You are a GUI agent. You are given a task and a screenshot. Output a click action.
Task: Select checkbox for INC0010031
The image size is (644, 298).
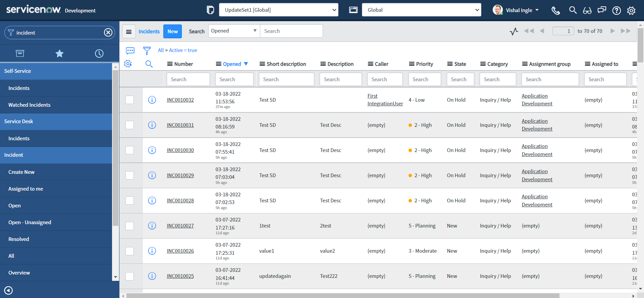pos(130,125)
